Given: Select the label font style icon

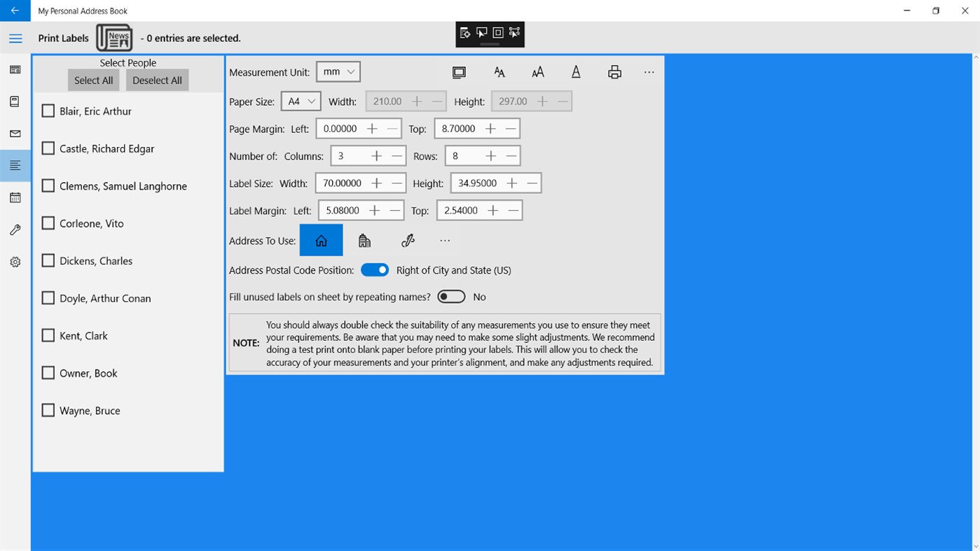Looking at the screenshot, I should pos(499,71).
